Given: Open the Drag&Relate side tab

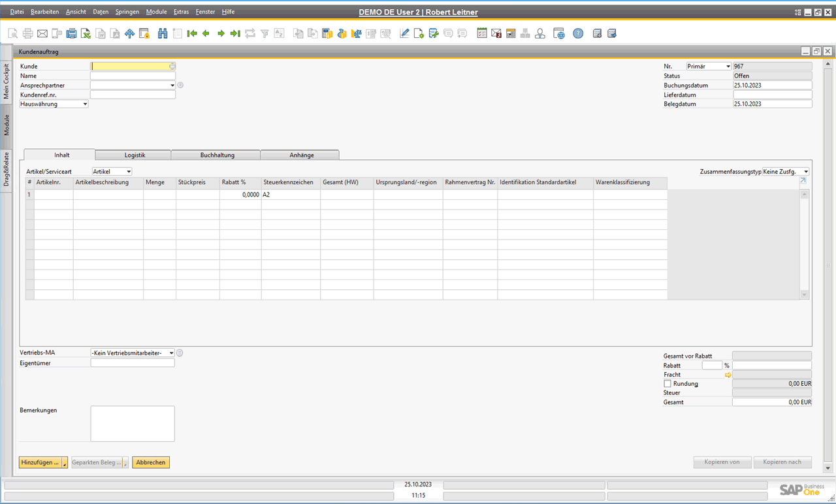Looking at the screenshot, I should (7, 168).
